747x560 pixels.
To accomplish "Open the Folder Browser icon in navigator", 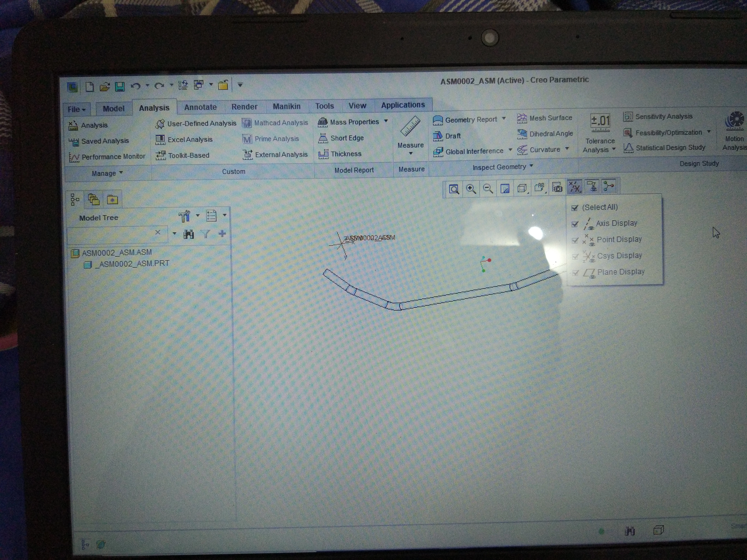I will 94,199.
